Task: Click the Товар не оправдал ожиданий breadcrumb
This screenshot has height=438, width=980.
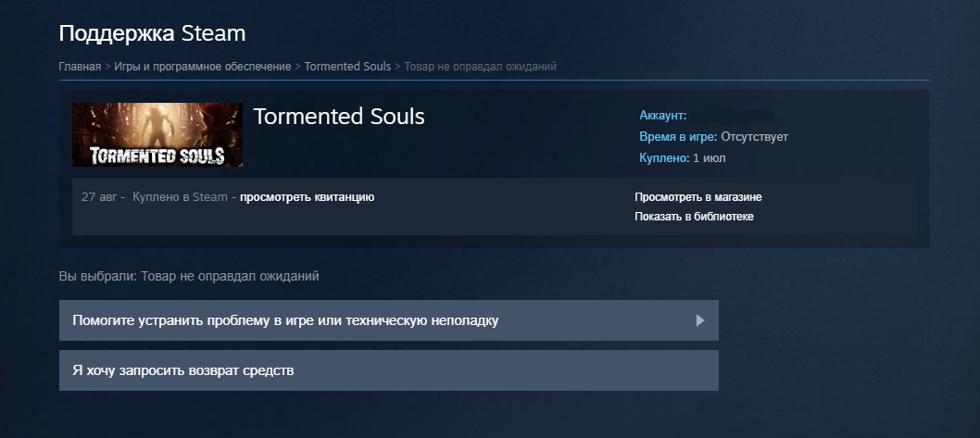Action: tap(480, 67)
